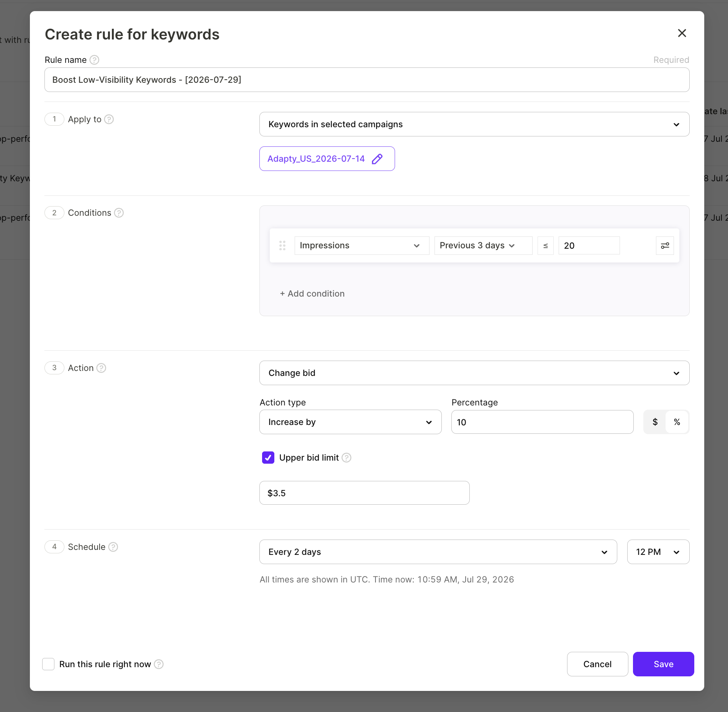Screen dimensions: 728x712
Task: Edit campaign with the pencil icon
Action: [x=377, y=159]
